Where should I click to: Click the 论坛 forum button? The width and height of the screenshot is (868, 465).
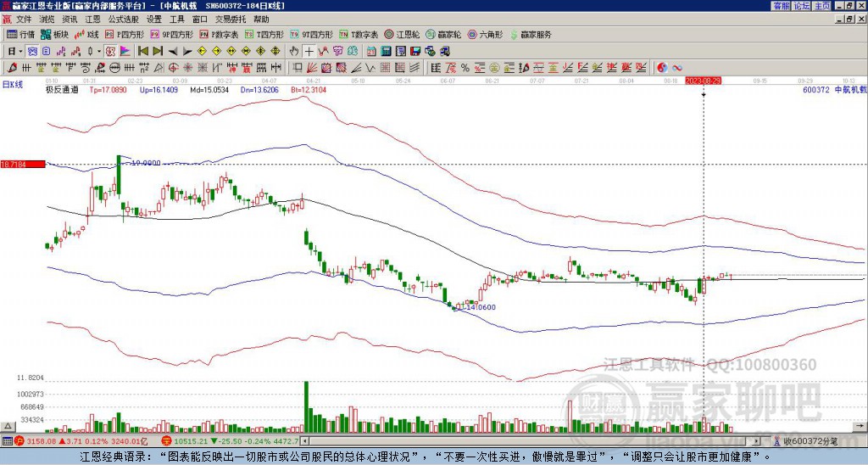click(802, 6)
